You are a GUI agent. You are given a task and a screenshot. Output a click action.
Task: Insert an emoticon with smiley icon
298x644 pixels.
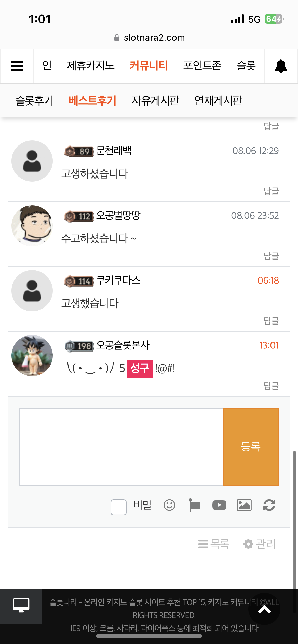(x=169, y=505)
